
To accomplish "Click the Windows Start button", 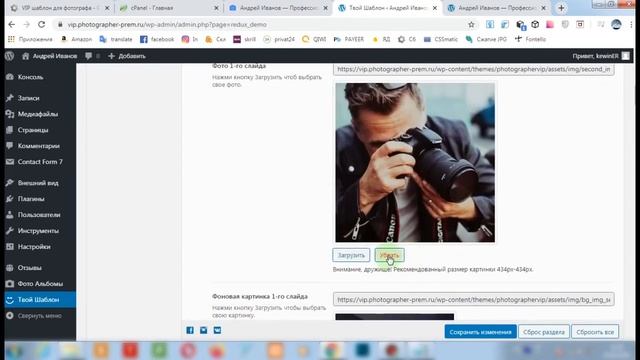I will click(14, 351).
